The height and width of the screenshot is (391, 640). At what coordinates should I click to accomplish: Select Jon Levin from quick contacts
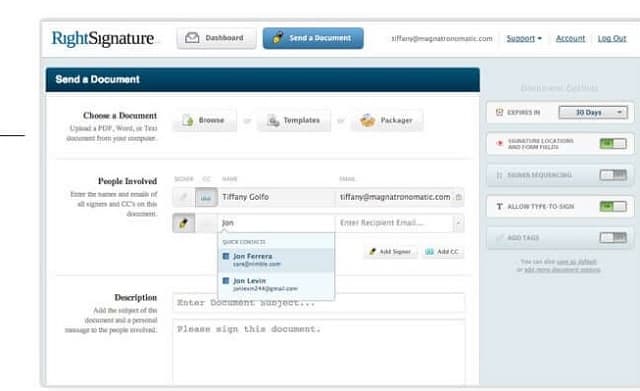point(276,284)
